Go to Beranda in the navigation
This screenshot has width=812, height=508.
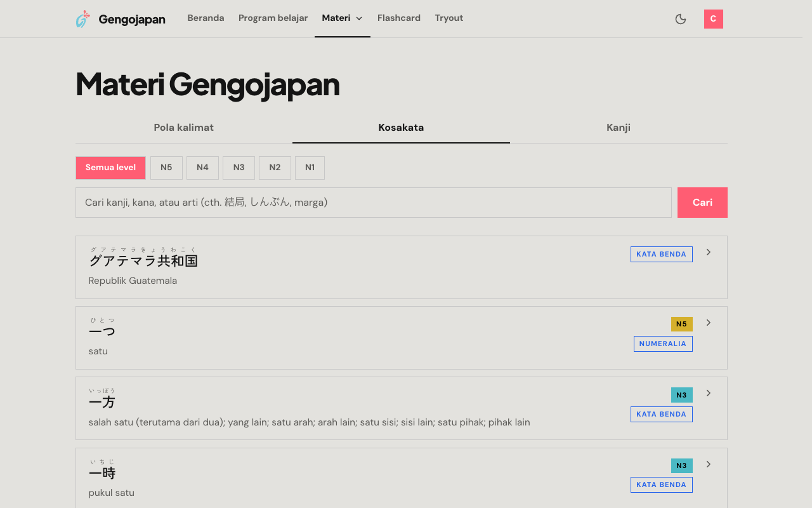[x=206, y=18]
